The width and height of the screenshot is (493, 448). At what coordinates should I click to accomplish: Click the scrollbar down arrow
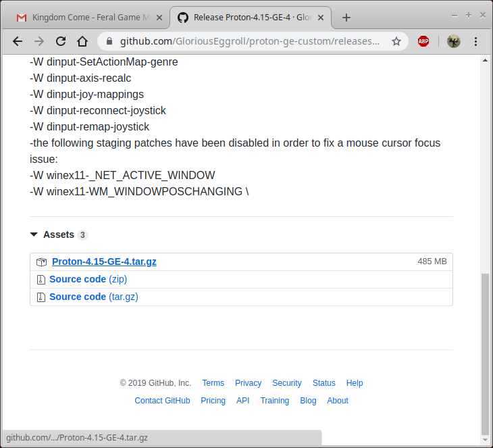(x=485, y=439)
